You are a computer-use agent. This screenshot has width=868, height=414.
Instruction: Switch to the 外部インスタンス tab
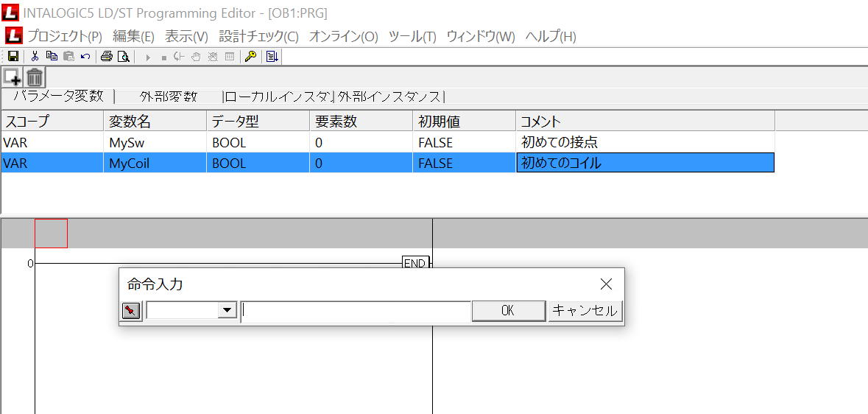coord(390,97)
